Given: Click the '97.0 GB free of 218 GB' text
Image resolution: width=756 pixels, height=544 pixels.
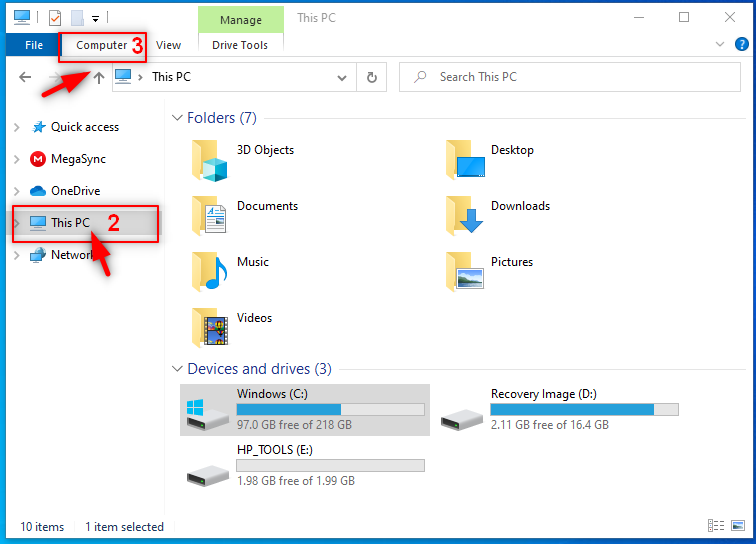Looking at the screenshot, I should pyautogui.click(x=294, y=425).
